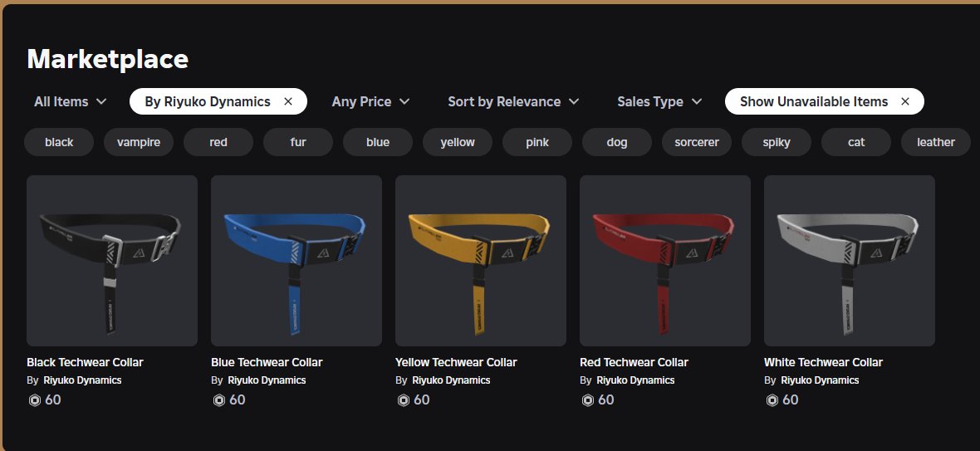
Task: Open the Sort by Relevance dropdown
Action: point(514,102)
